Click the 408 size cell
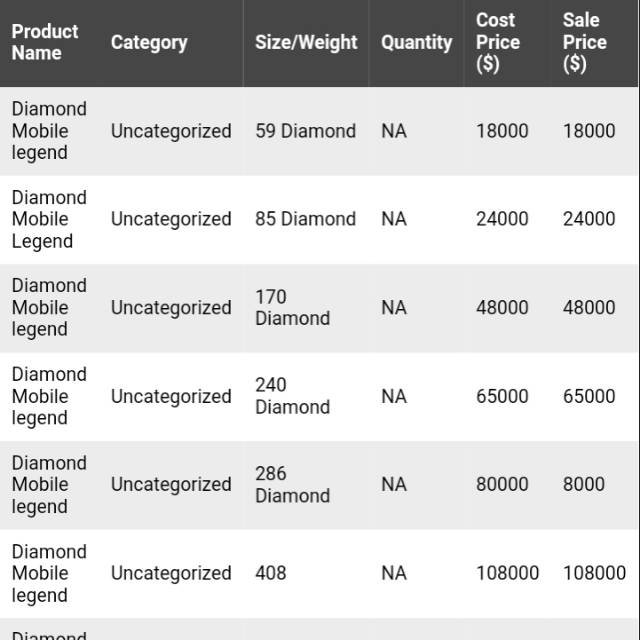This screenshot has height=640, width=640. (x=270, y=573)
